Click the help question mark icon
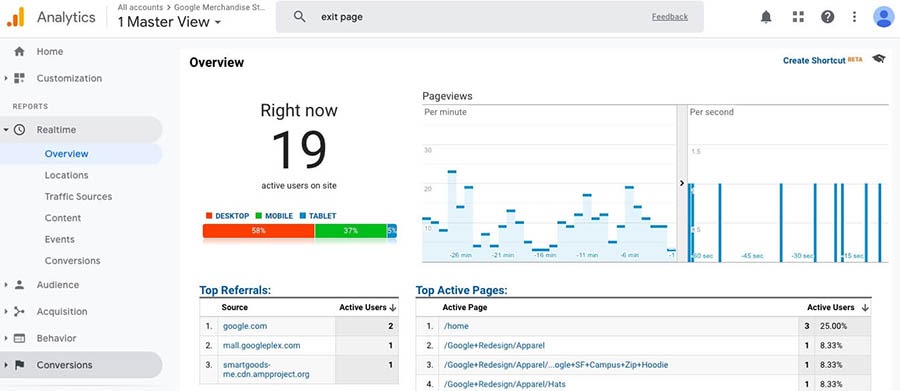The image size is (900, 391). pos(827,17)
